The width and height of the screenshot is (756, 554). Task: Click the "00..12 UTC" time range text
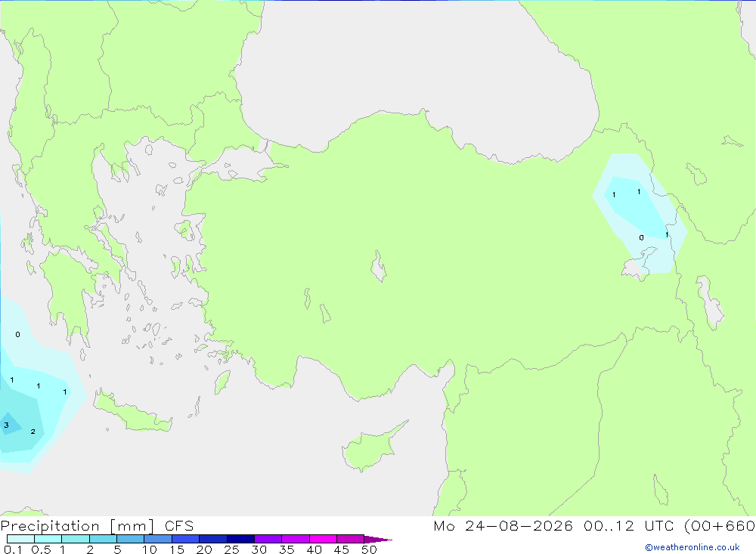point(630,525)
